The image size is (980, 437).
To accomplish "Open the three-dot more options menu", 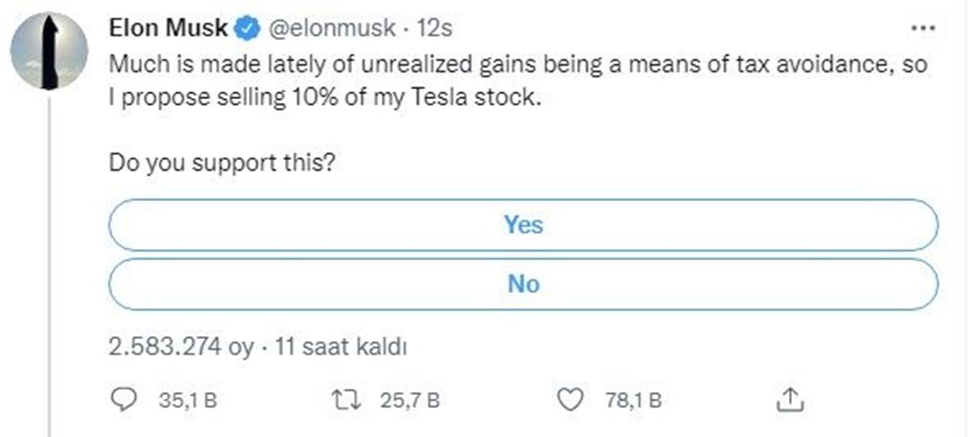I will (x=923, y=27).
